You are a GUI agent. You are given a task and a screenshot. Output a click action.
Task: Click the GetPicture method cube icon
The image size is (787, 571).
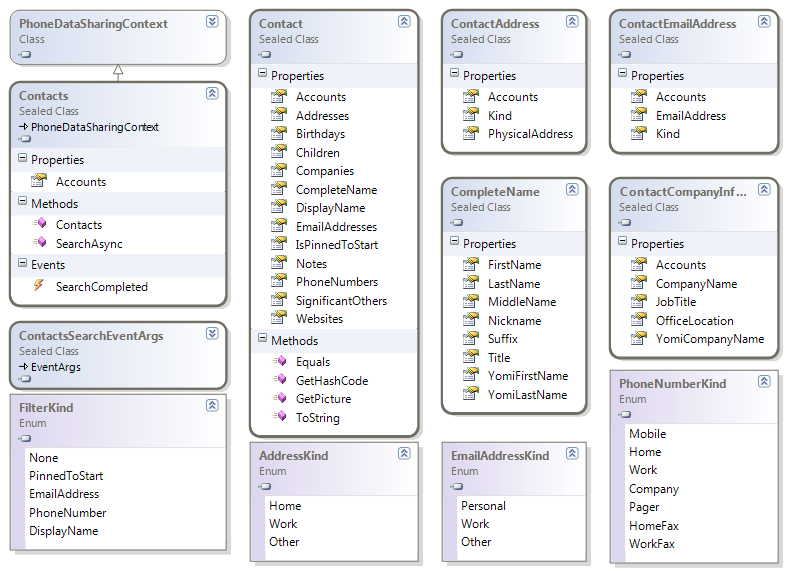click(x=280, y=397)
